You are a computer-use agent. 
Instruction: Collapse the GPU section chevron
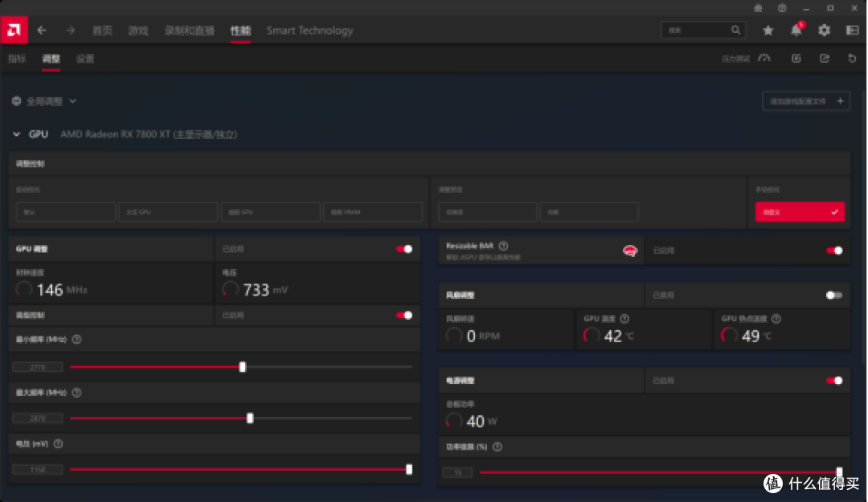click(17, 134)
